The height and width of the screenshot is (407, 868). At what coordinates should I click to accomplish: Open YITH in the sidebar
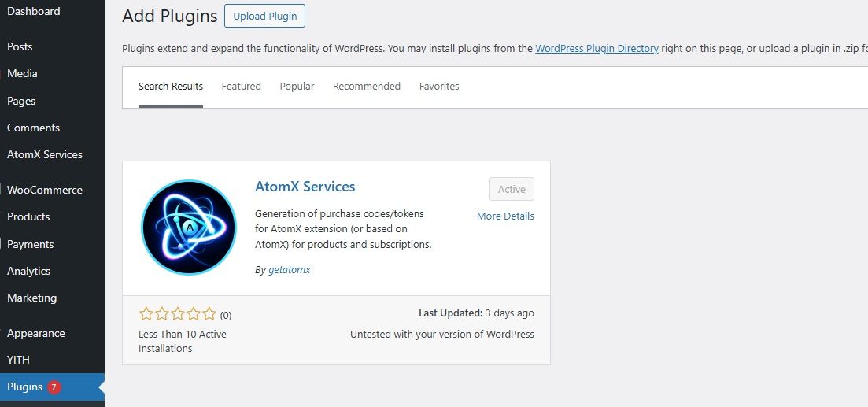18,360
